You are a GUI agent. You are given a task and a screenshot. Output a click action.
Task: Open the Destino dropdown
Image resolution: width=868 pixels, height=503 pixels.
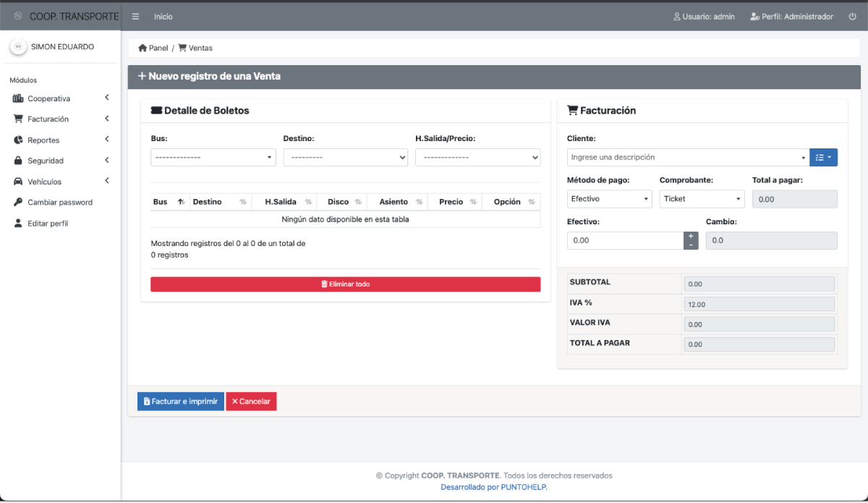(345, 157)
